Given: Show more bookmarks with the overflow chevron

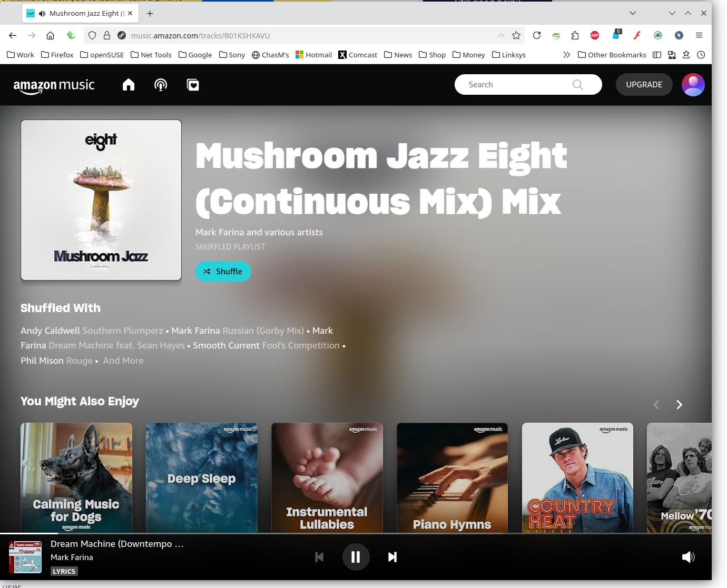Looking at the screenshot, I should pyautogui.click(x=566, y=55).
